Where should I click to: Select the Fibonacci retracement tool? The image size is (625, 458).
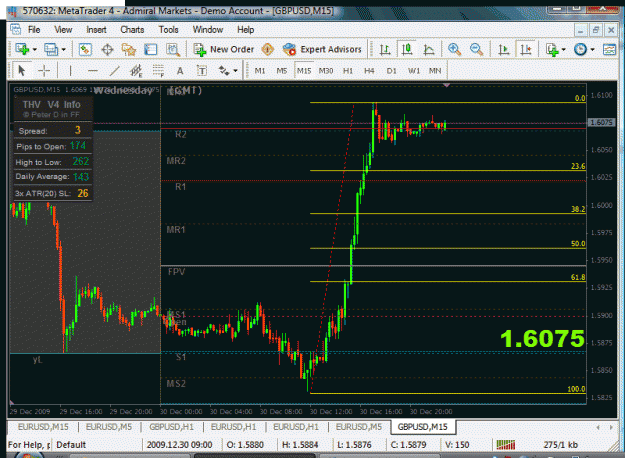click(x=158, y=71)
